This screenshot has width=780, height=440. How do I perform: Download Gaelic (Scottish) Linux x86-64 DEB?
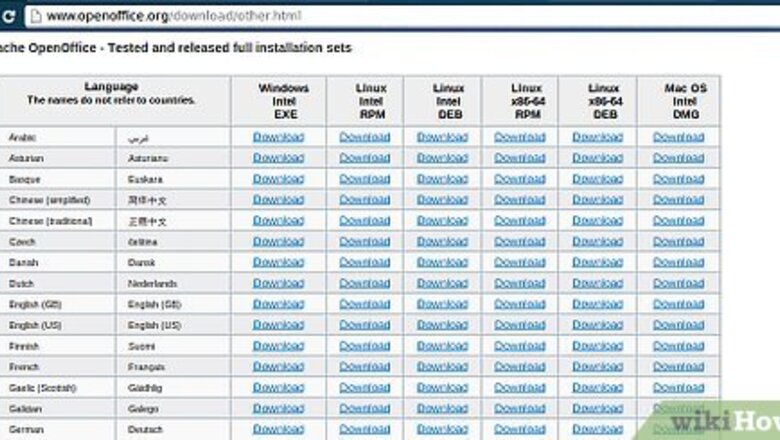pyautogui.click(x=597, y=387)
